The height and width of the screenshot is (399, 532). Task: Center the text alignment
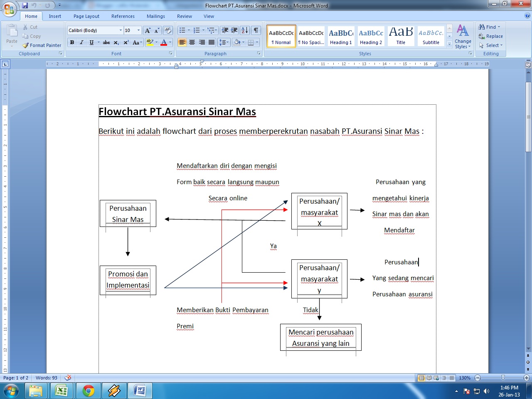click(192, 42)
